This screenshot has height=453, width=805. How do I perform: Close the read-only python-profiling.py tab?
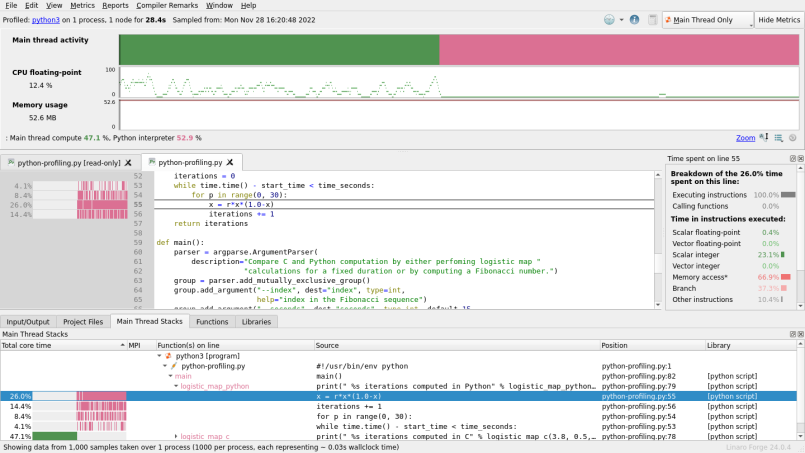pos(128,163)
